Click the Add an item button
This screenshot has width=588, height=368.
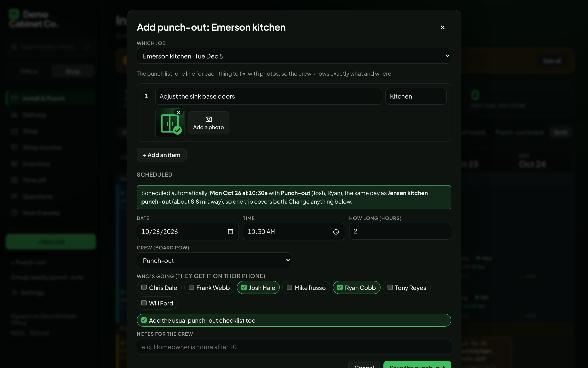point(161,155)
